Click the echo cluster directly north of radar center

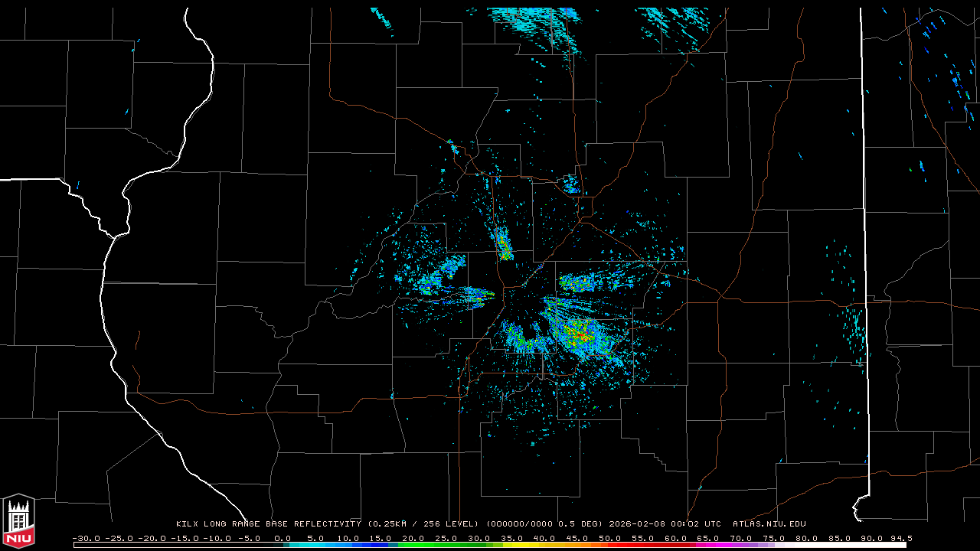tap(504, 245)
